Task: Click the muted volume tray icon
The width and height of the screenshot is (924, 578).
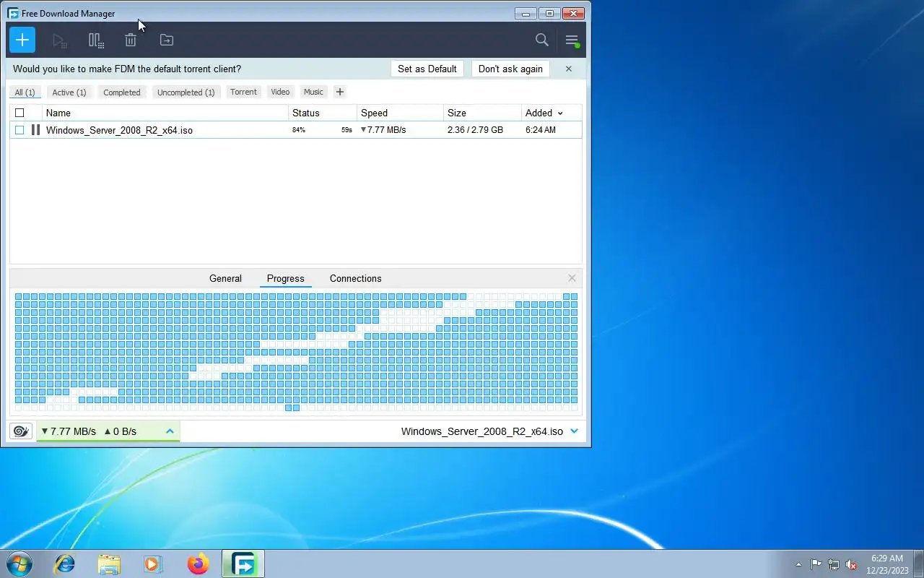Action: point(852,564)
